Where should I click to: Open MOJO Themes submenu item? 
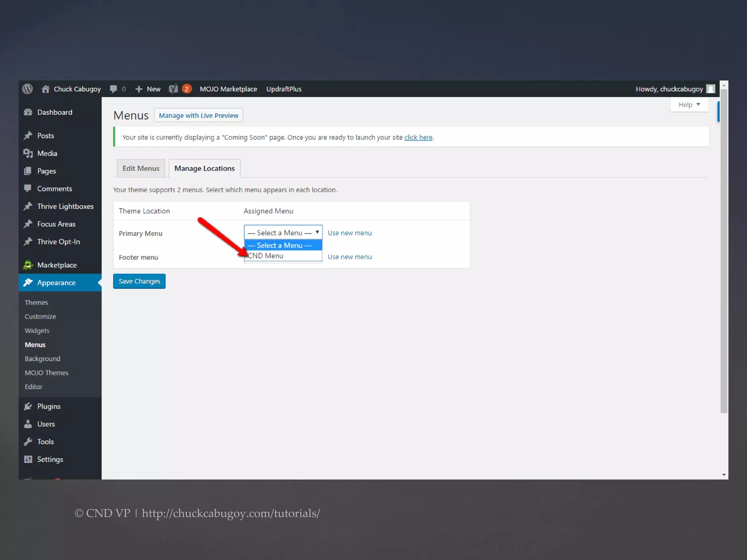tap(47, 373)
